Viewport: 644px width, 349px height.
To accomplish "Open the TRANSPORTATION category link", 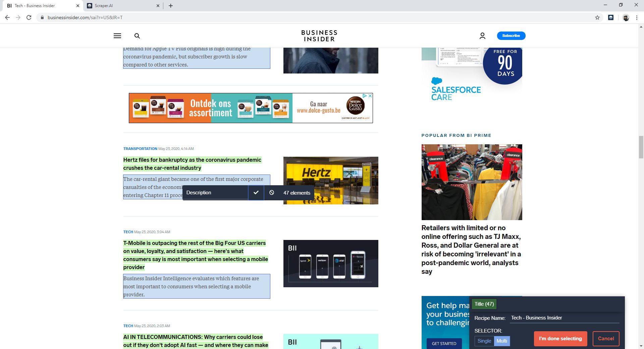I will tap(140, 148).
